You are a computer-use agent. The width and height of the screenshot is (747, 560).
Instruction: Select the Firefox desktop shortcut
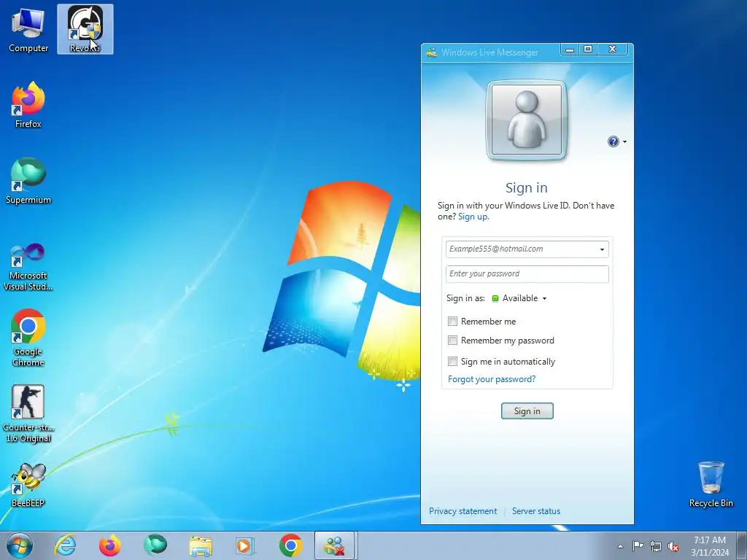tap(28, 105)
